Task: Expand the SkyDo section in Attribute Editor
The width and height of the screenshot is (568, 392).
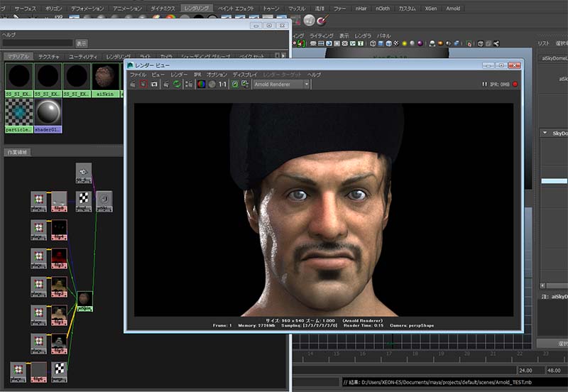Action: point(545,133)
